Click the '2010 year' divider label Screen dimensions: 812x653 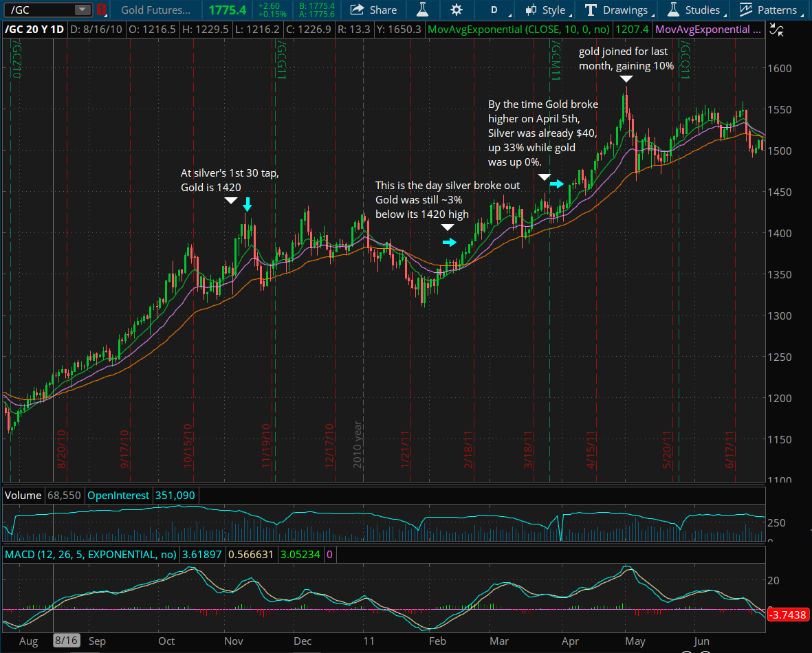pos(358,444)
